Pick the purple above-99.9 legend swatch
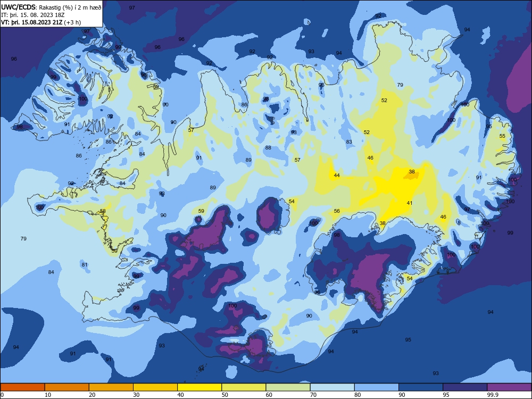 (x=509, y=387)
